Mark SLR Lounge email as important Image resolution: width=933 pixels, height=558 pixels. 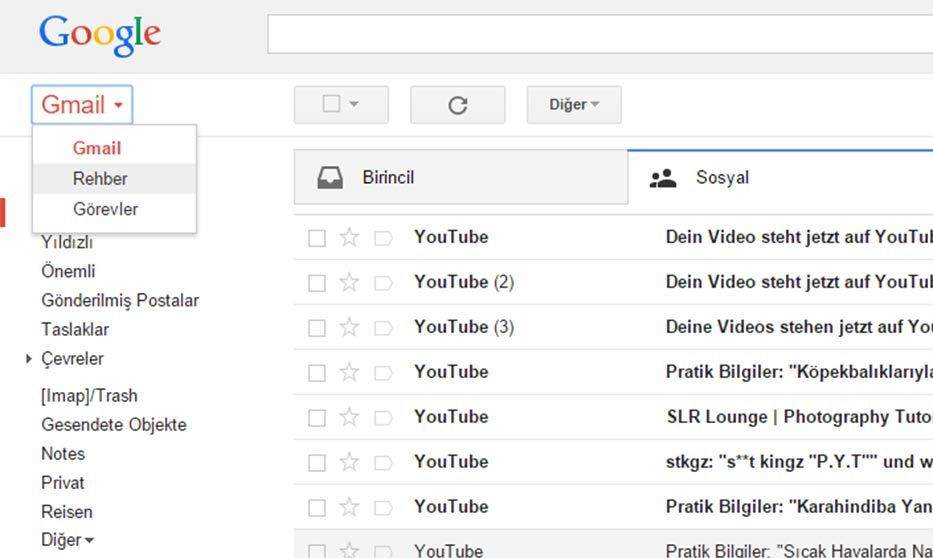pos(383,418)
